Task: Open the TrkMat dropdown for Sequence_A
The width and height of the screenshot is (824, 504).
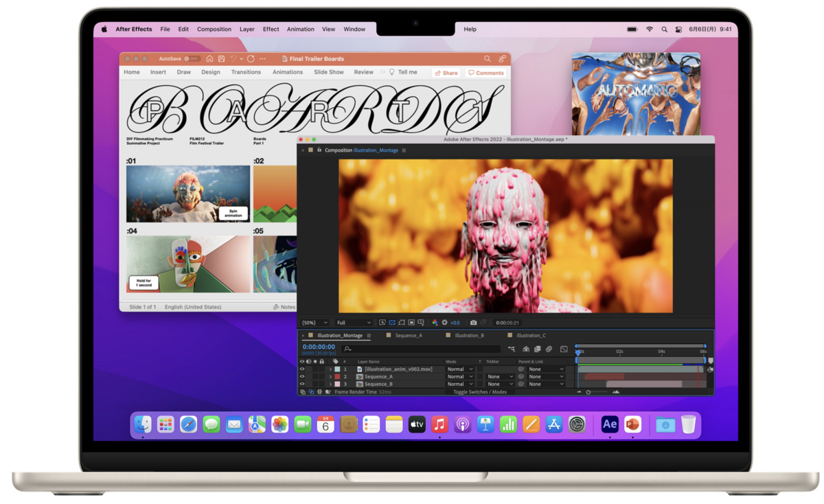Action: tap(499, 377)
